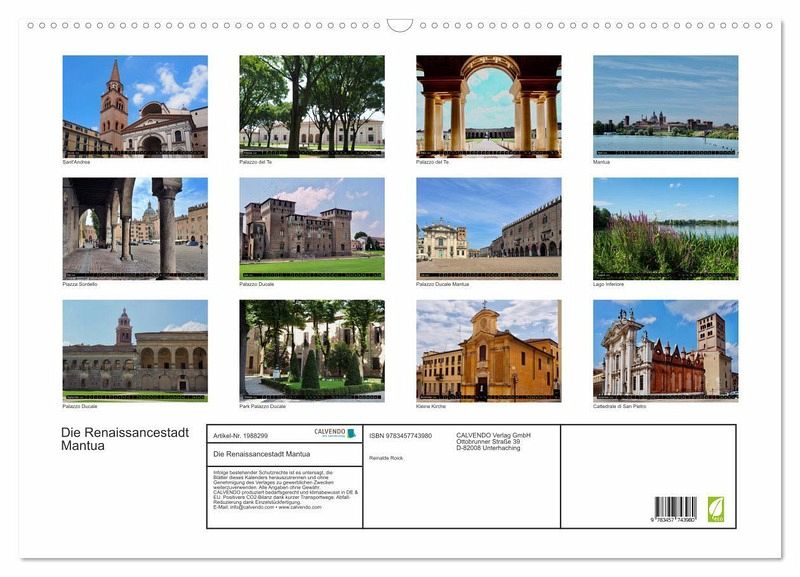
Task: Click the Lago Inferiore lake photo
Action: 665,228
